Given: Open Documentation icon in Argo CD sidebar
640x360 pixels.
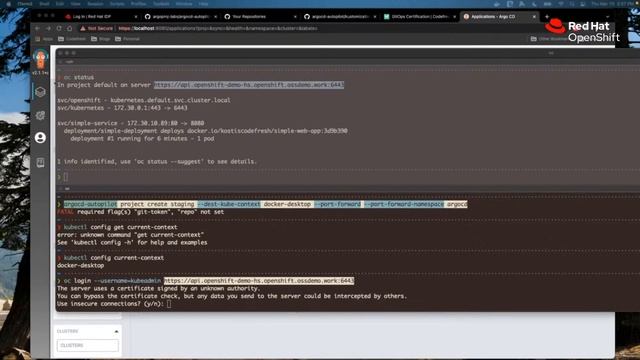Looking at the screenshot, I should (x=40, y=162).
